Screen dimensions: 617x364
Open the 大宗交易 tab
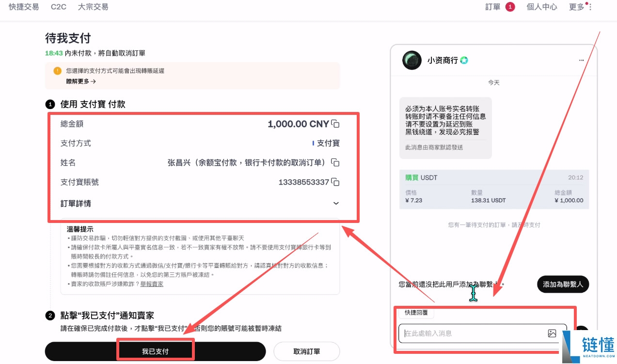pos(93,7)
